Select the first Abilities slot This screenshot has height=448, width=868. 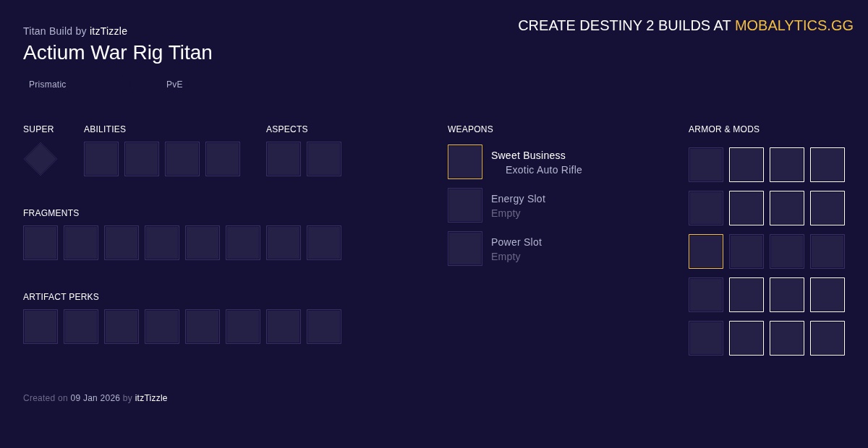[x=101, y=159]
